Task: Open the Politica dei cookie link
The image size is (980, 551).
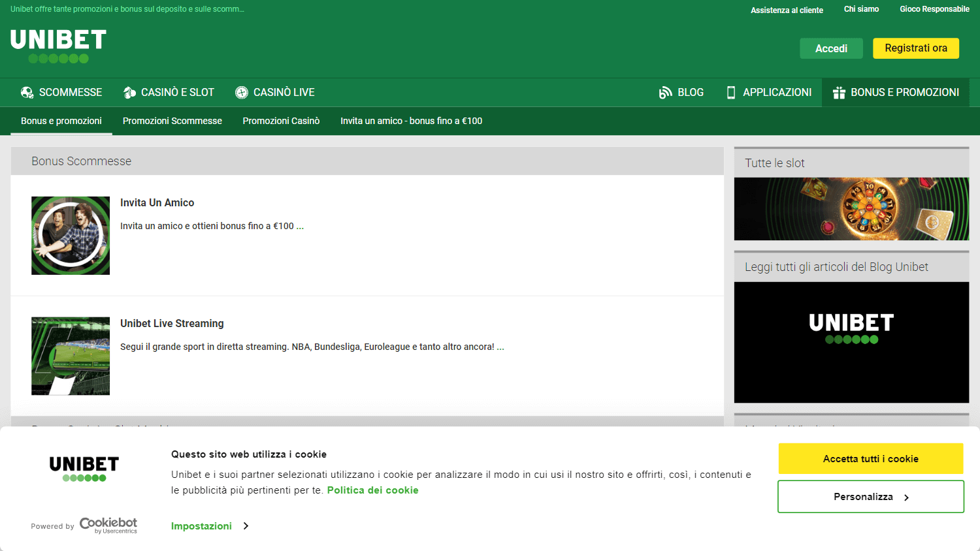Action: click(372, 490)
